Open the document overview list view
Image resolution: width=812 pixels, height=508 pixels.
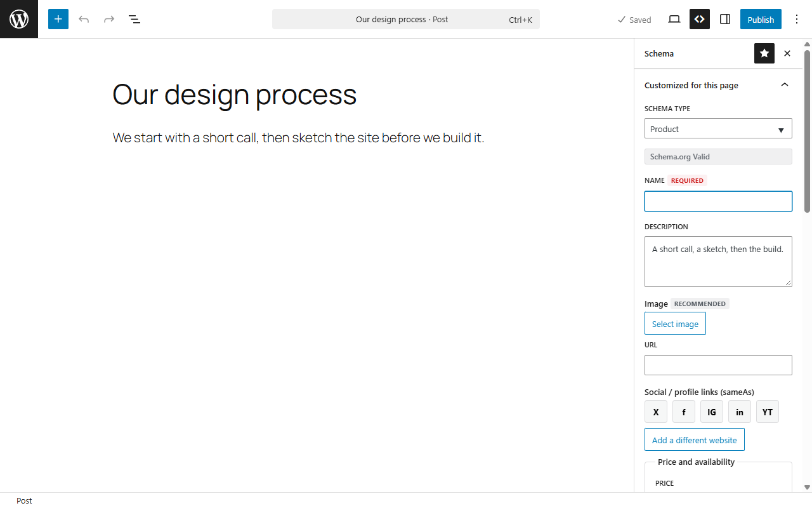(134, 19)
